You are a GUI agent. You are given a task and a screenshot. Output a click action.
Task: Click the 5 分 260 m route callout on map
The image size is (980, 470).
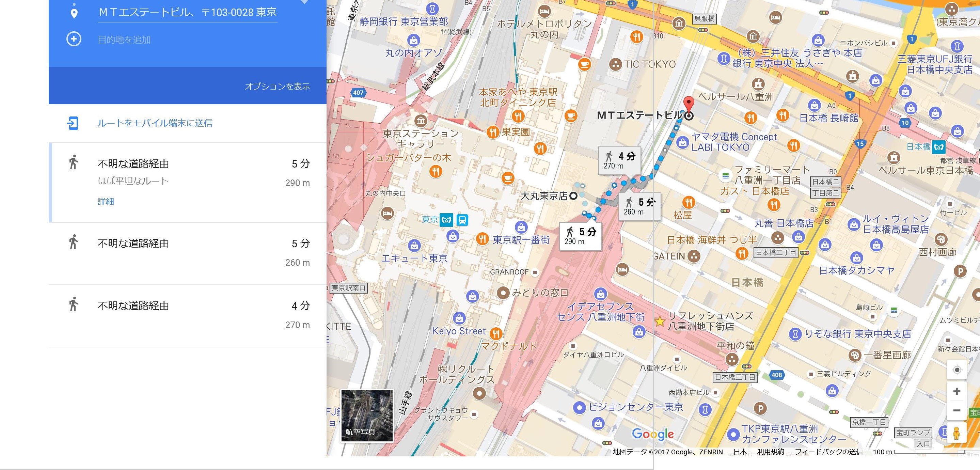pyautogui.click(x=640, y=207)
